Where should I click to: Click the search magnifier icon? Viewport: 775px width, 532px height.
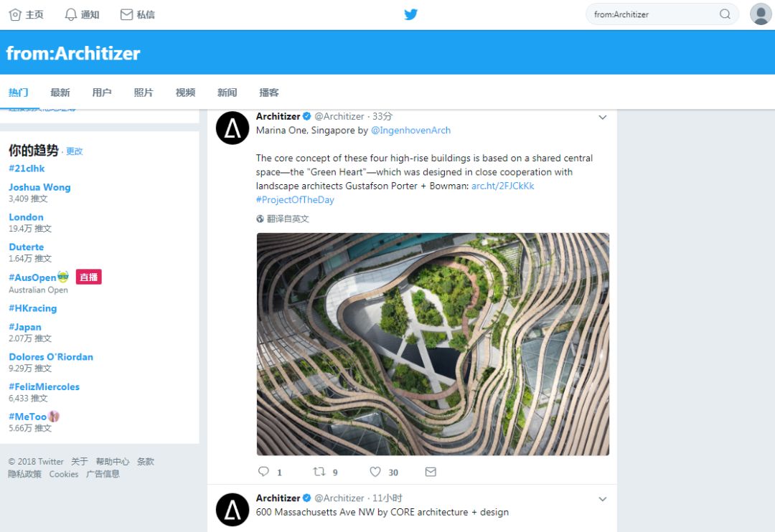tap(725, 14)
